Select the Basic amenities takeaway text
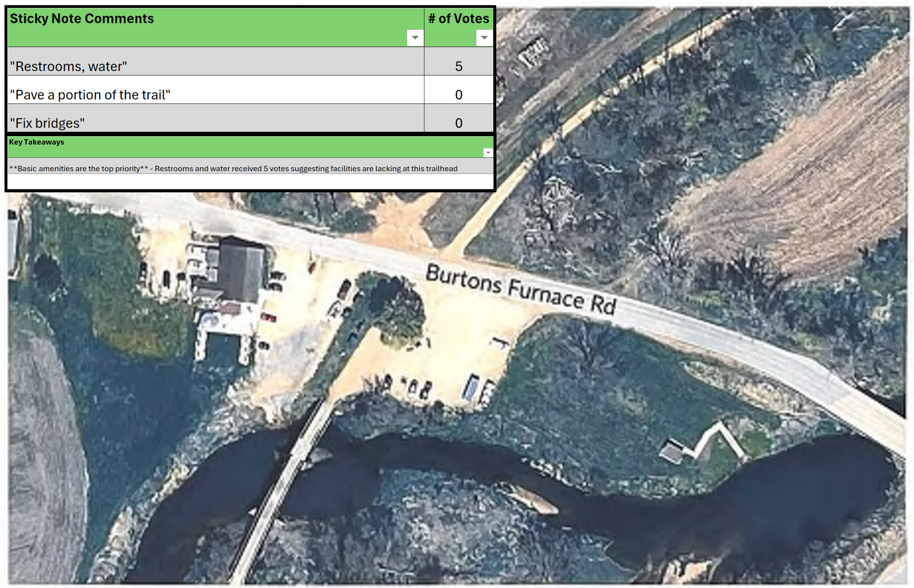 click(233, 169)
